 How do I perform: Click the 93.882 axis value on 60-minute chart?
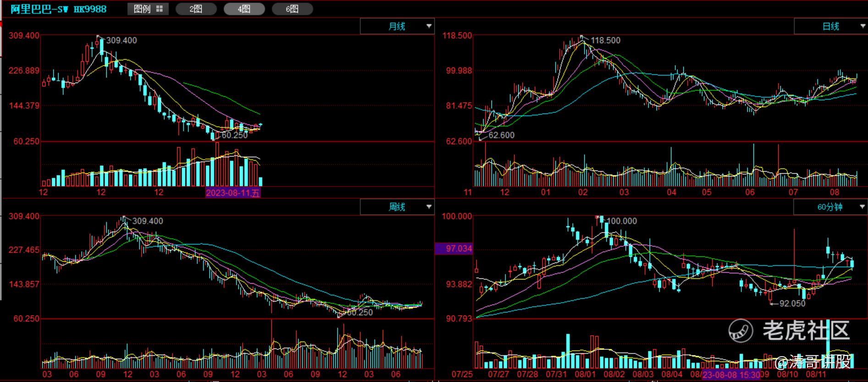point(459,284)
